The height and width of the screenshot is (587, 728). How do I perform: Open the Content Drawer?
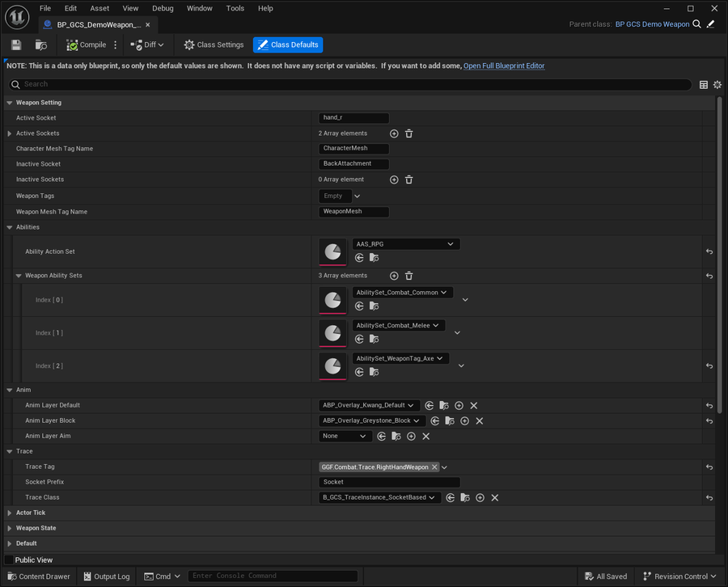(39, 576)
